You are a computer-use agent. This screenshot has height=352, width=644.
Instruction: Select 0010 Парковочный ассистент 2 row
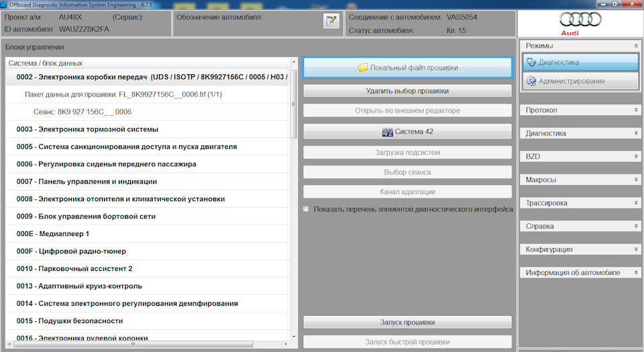[148, 269]
